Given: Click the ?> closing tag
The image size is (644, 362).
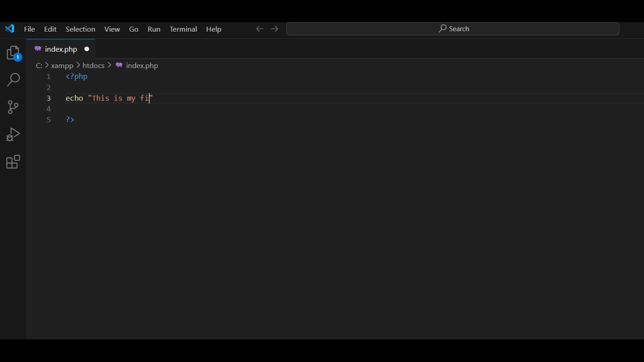Looking at the screenshot, I should (x=70, y=120).
